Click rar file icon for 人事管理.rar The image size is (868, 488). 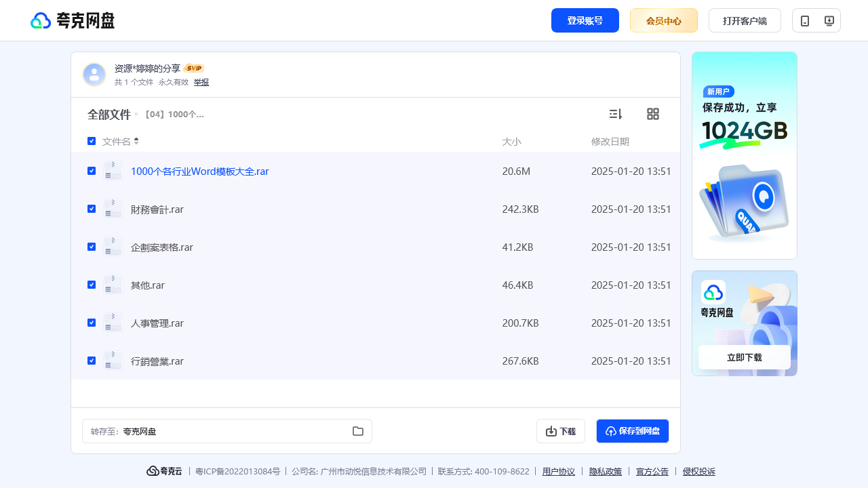coord(113,323)
